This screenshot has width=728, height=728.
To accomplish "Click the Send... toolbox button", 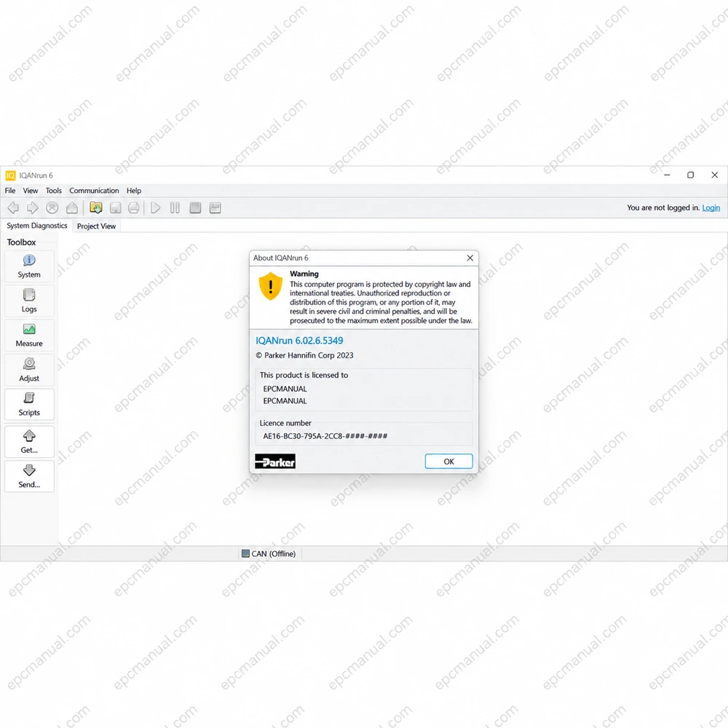I will pos(29,476).
